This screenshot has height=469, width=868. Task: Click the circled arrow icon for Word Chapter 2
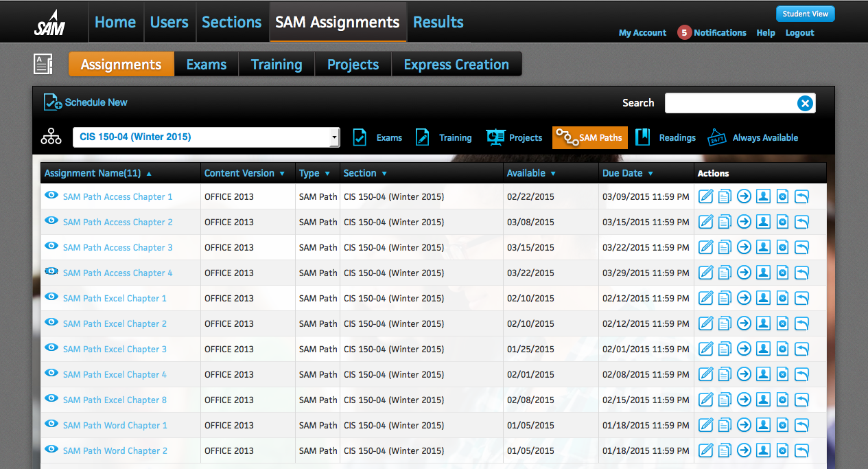[744, 450]
